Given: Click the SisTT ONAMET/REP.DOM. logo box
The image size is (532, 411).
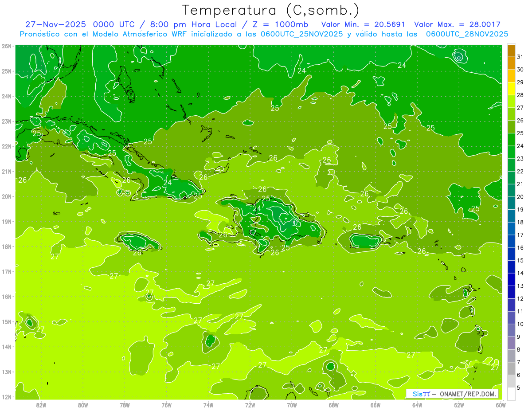Looking at the screenshot, I should pos(452,394).
